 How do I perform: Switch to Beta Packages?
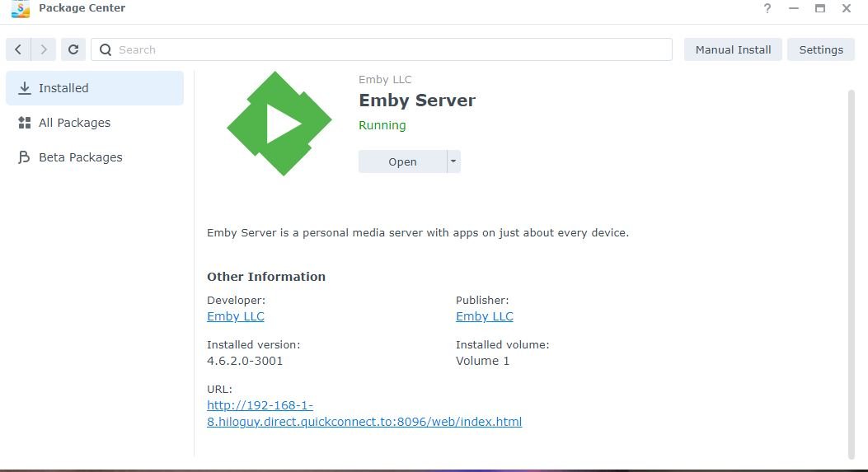80,157
